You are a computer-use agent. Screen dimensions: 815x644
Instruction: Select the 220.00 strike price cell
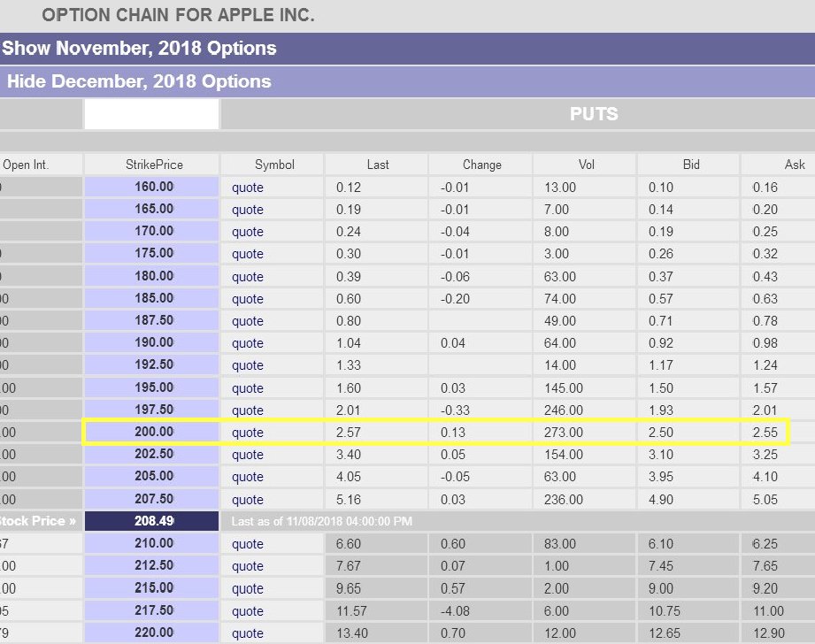coord(152,632)
